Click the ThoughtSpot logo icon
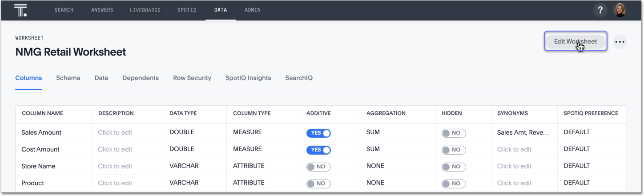The height and width of the screenshot is (196, 644). [x=20, y=10]
